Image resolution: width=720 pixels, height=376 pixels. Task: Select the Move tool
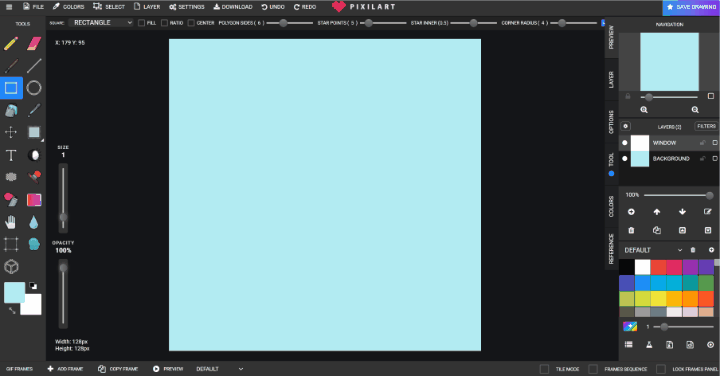(11, 132)
